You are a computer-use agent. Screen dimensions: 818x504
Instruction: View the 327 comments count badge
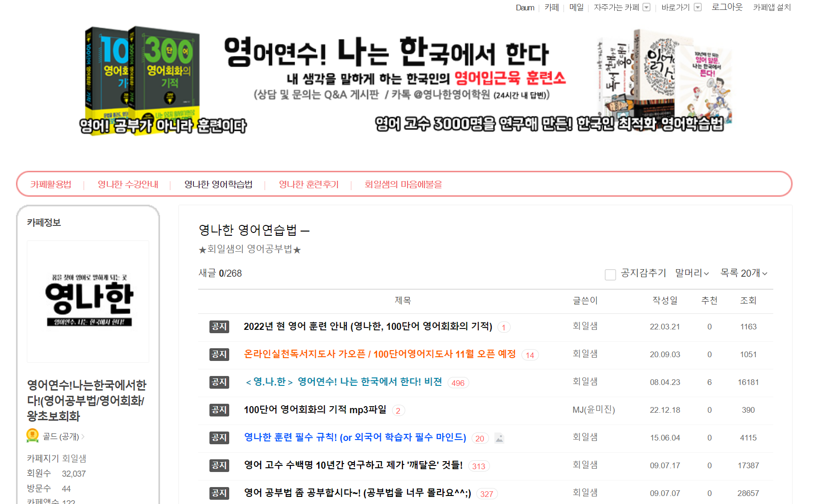click(x=487, y=494)
